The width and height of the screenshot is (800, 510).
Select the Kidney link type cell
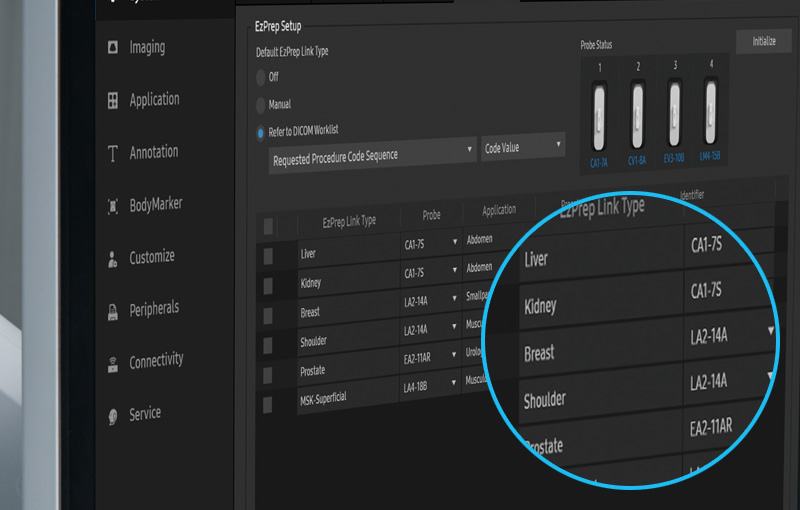click(349, 279)
